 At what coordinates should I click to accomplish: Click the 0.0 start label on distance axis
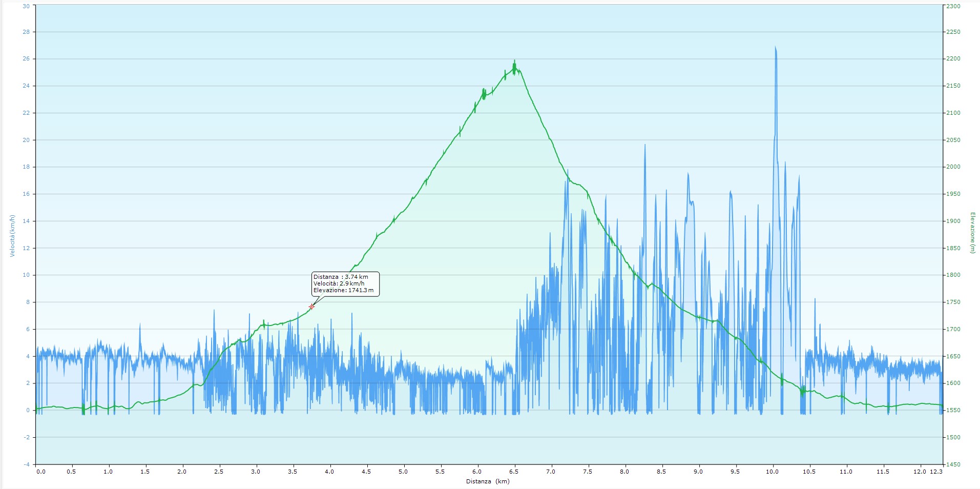[41, 472]
